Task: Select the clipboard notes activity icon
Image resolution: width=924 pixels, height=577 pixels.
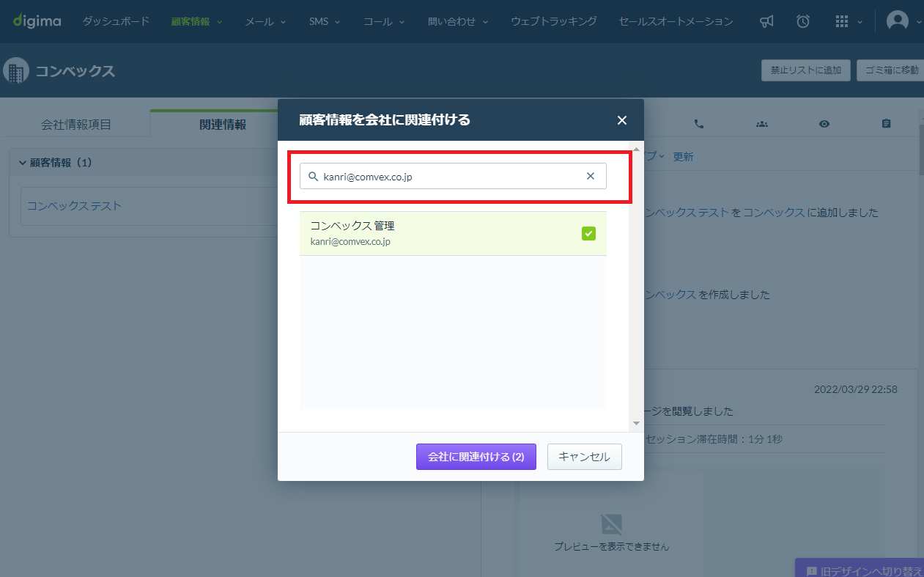Action: (x=887, y=124)
